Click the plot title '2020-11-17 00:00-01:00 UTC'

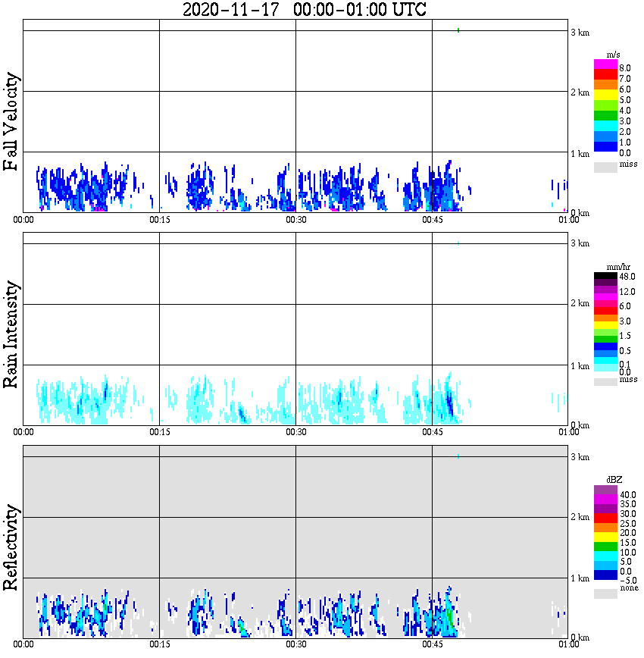(x=304, y=9)
